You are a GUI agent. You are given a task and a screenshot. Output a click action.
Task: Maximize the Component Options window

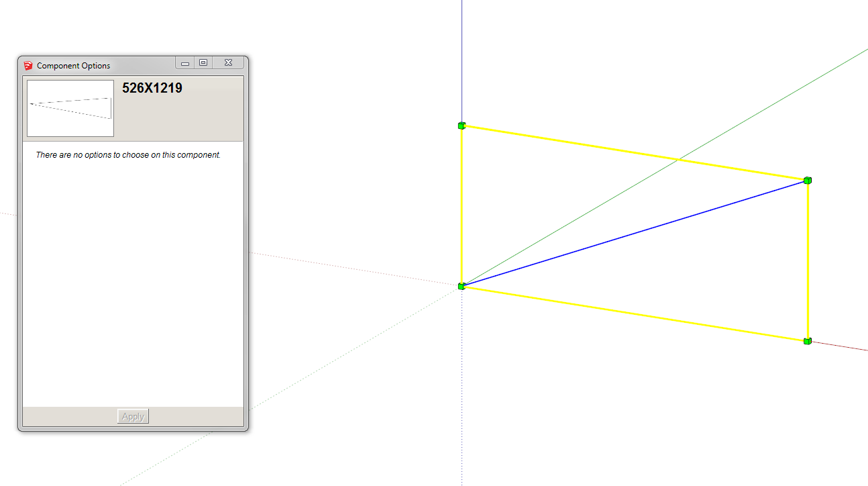click(203, 63)
